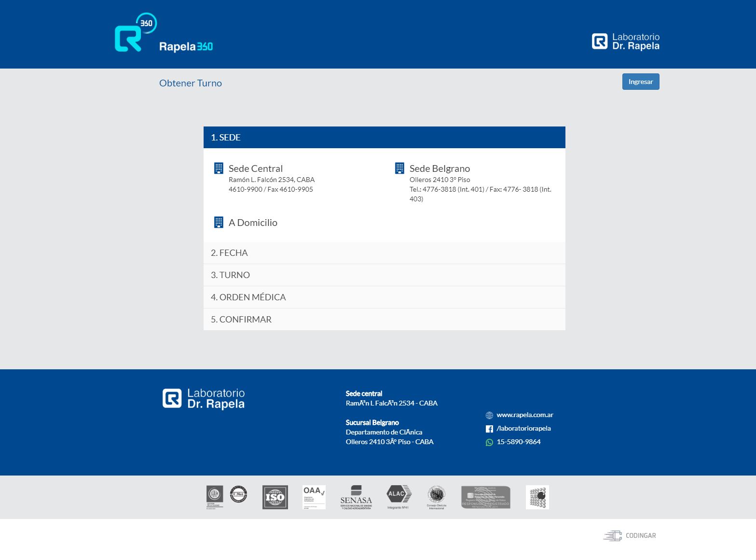Open the www.rapela.com.ar link

click(x=525, y=415)
